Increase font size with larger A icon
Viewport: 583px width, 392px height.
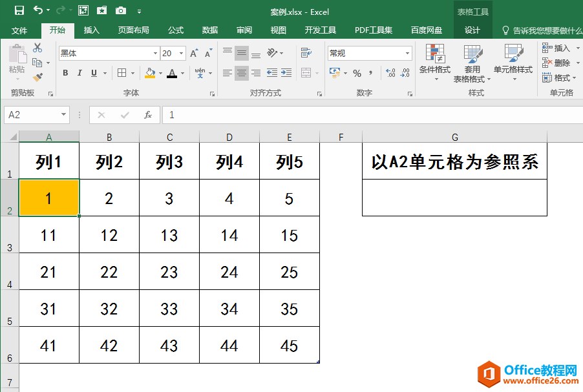194,54
